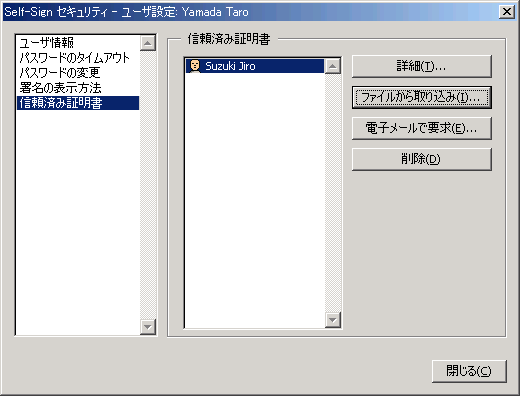520x396 pixels.
Task: Click up arrow of settings list scrollbar
Action: 148,43
